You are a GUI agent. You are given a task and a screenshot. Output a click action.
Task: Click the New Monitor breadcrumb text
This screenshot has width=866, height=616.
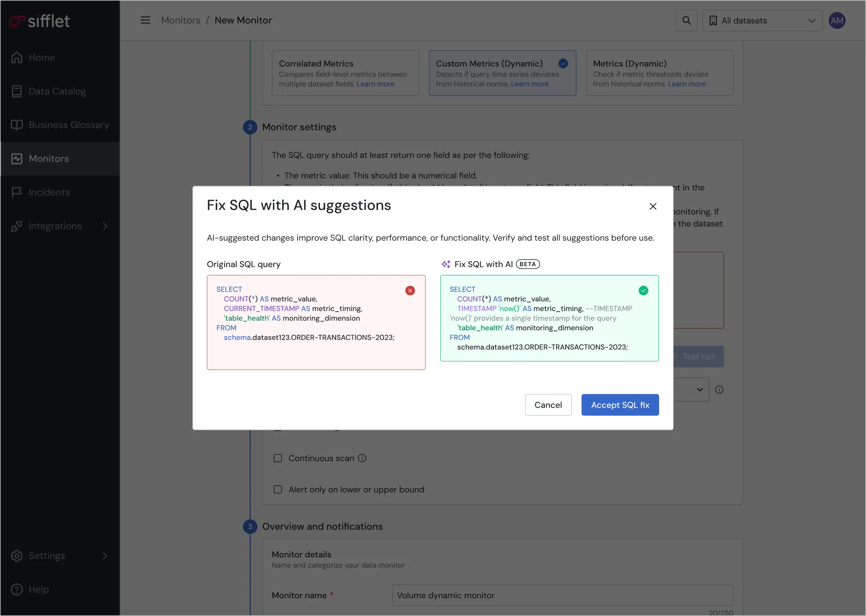click(243, 20)
